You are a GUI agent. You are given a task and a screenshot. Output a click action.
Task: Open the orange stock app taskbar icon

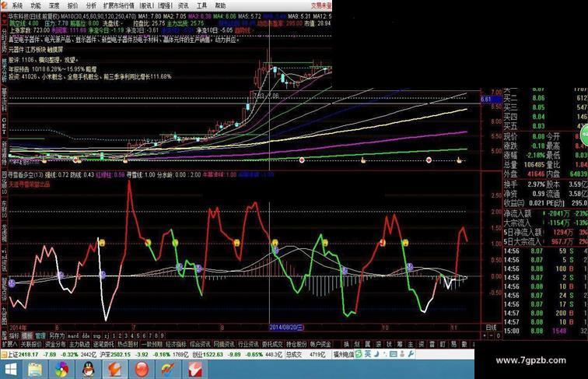115,370
